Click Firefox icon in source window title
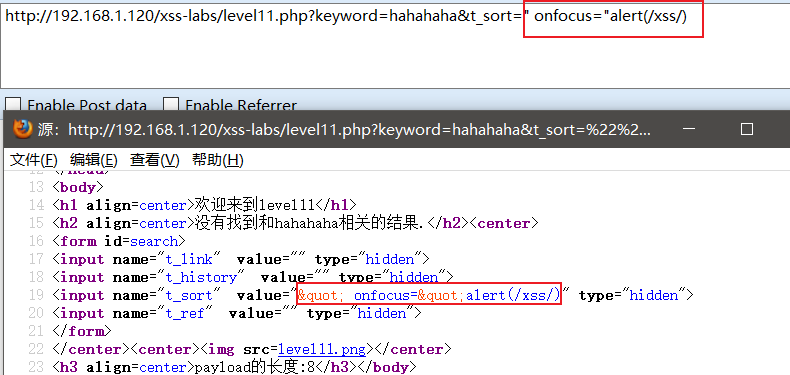 [x=22, y=130]
